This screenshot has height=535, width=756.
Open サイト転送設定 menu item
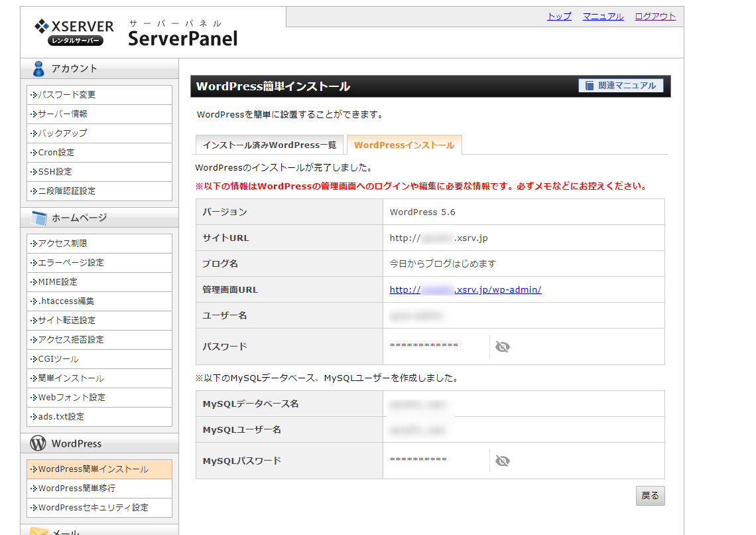point(99,321)
